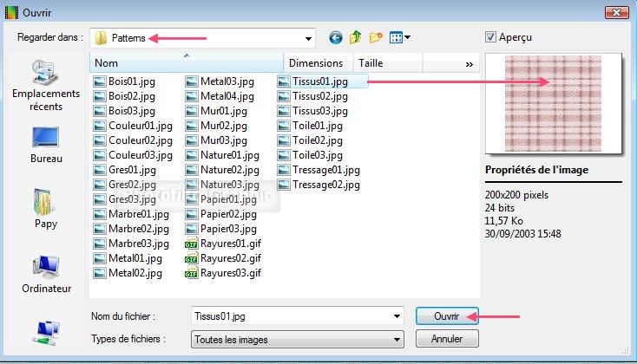Select the Rayures01.gif file
Screen dimensions: 637x364
point(223,244)
